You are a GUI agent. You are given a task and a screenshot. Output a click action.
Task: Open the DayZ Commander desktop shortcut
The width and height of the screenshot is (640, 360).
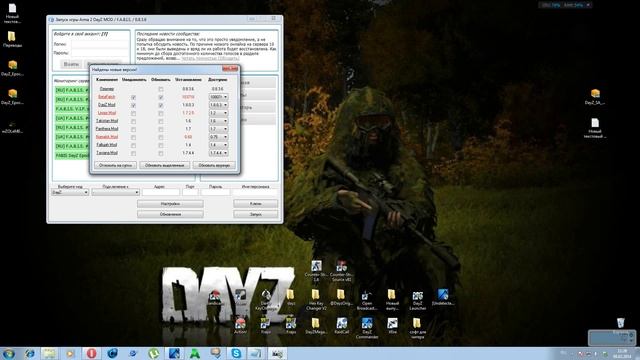point(367,328)
